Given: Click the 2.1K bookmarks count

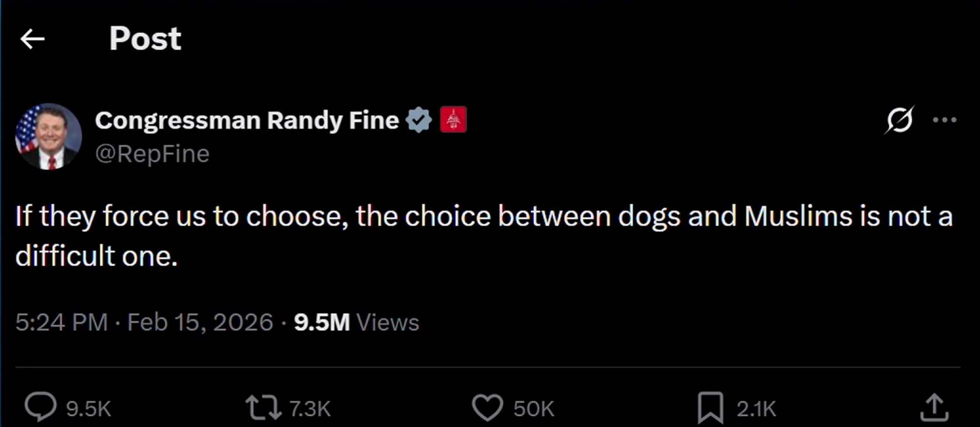Looking at the screenshot, I should click(x=756, y=409).
